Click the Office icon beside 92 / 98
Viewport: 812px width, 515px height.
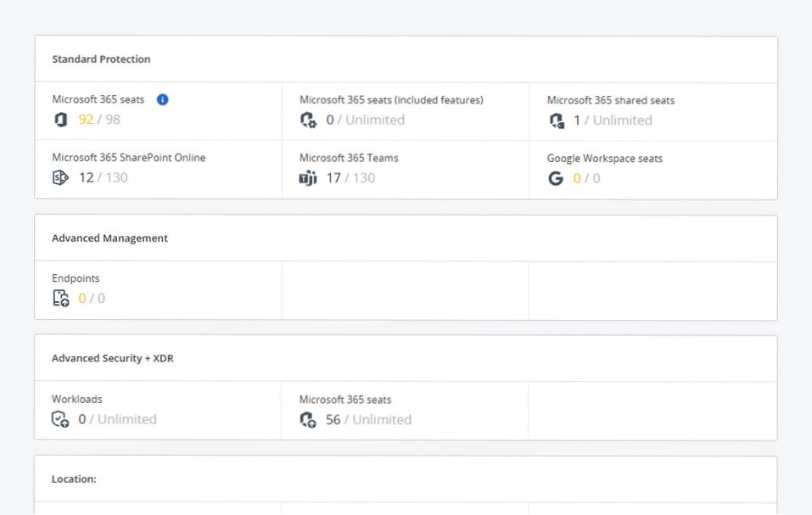click(60, 120)
